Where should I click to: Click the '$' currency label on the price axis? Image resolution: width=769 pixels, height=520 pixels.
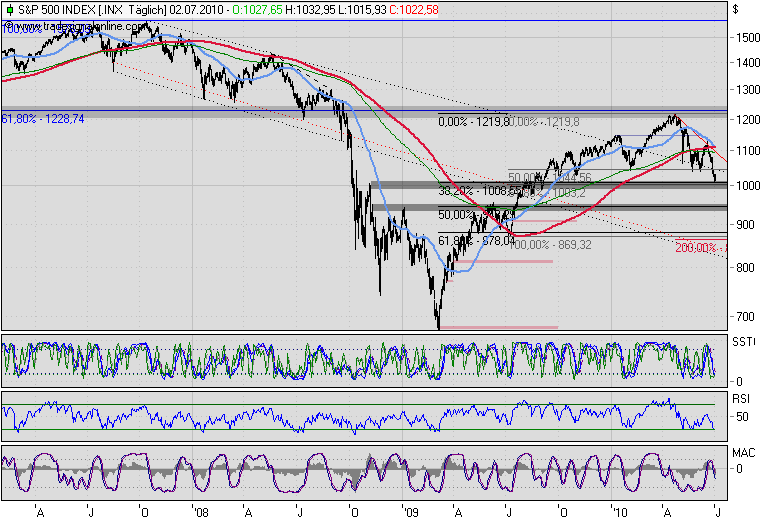pyautogui.click(x=735, y=9)
